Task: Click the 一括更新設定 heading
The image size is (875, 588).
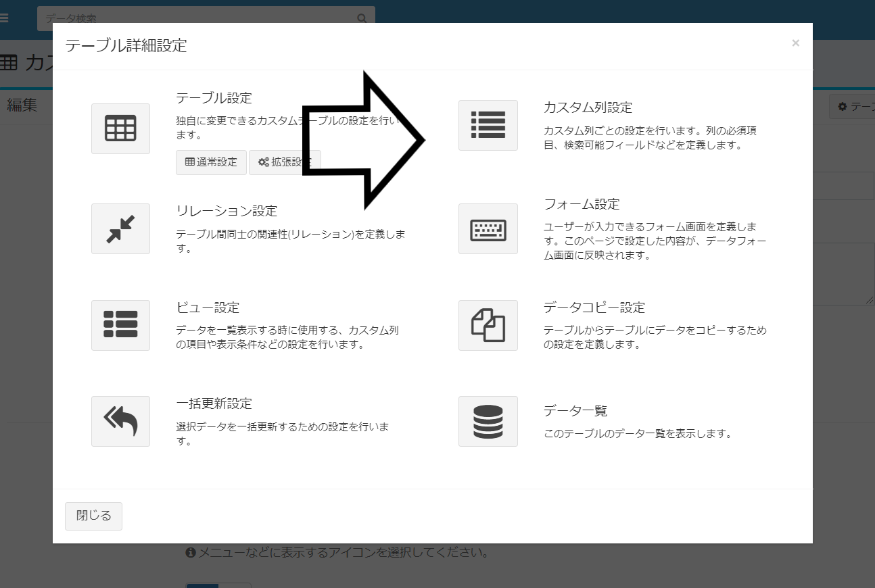Action: tap(214, 403)
